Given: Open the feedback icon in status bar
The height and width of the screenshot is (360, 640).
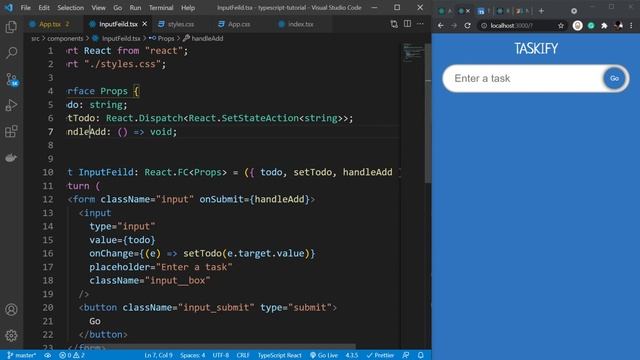Looking at the screenshot, I should [x=406, y=356].
